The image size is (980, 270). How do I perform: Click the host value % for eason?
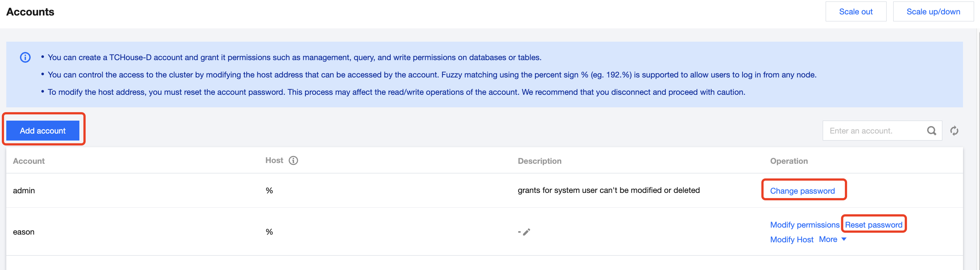coord(269,232)
